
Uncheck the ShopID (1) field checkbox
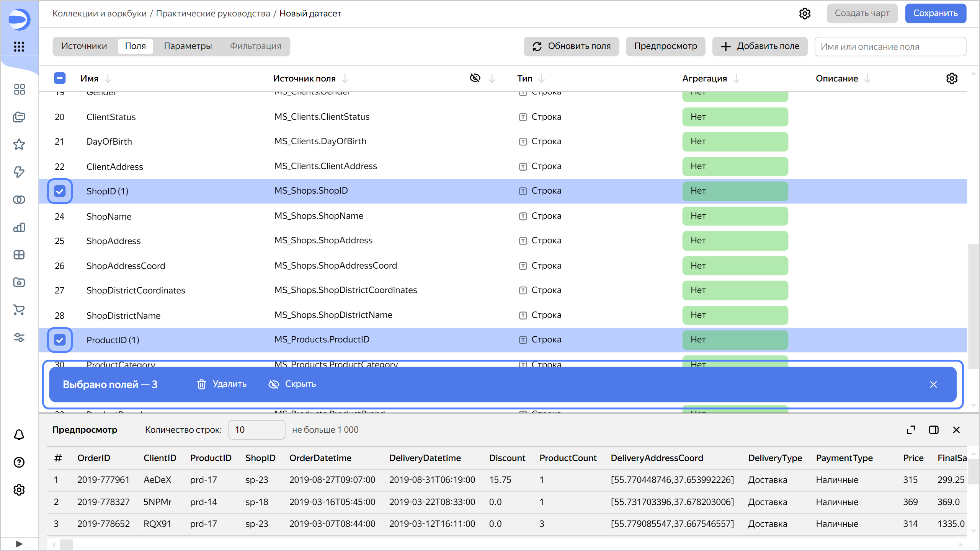click(60, 191)
